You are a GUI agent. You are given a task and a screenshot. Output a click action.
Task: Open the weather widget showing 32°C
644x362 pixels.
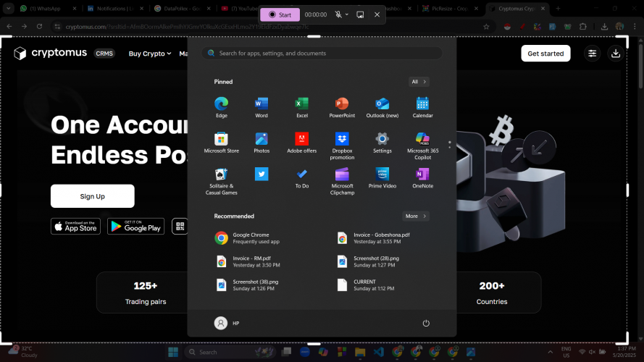24,352
